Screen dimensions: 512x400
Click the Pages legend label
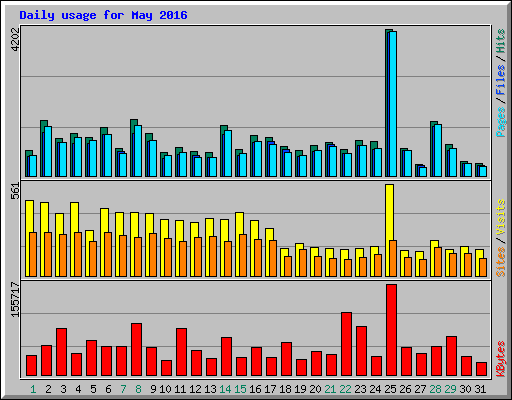pos(501,122)
